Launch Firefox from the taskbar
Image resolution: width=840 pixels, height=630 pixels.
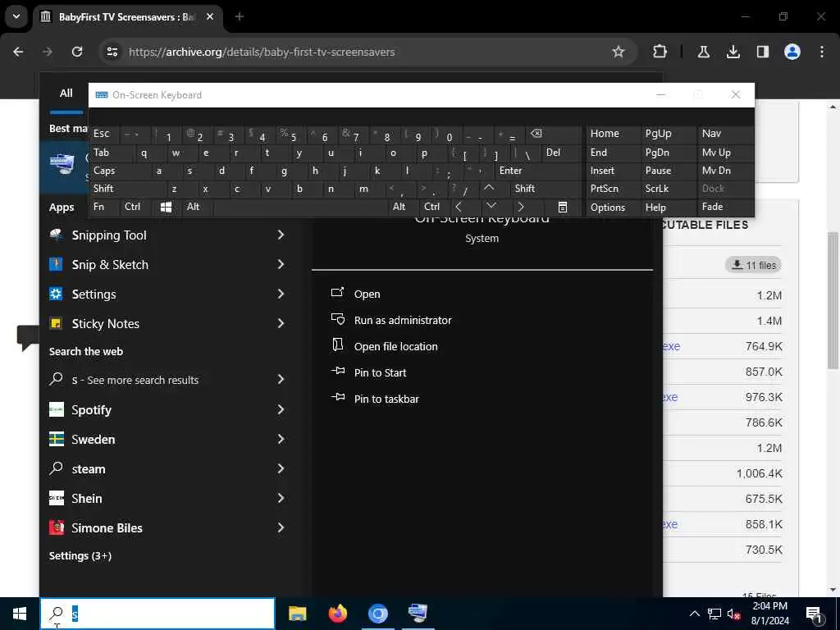click(337, 613)
